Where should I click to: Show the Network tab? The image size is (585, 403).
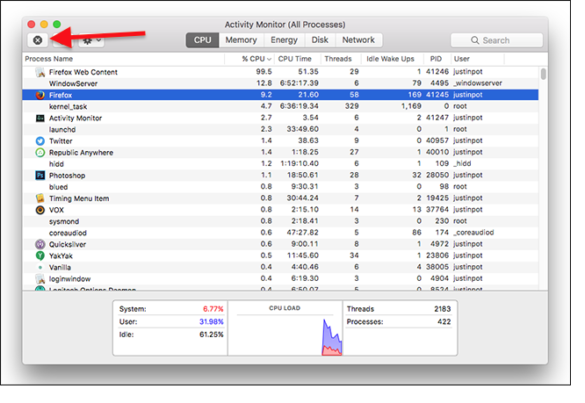pos(359,40)
